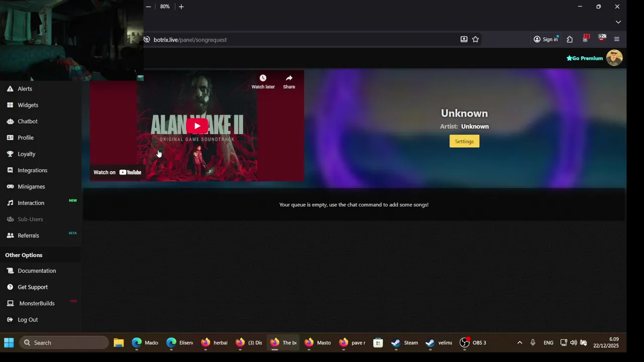Click the microphone tray icon
Viewport: 644px width, 362px height.
pos(533,343)
